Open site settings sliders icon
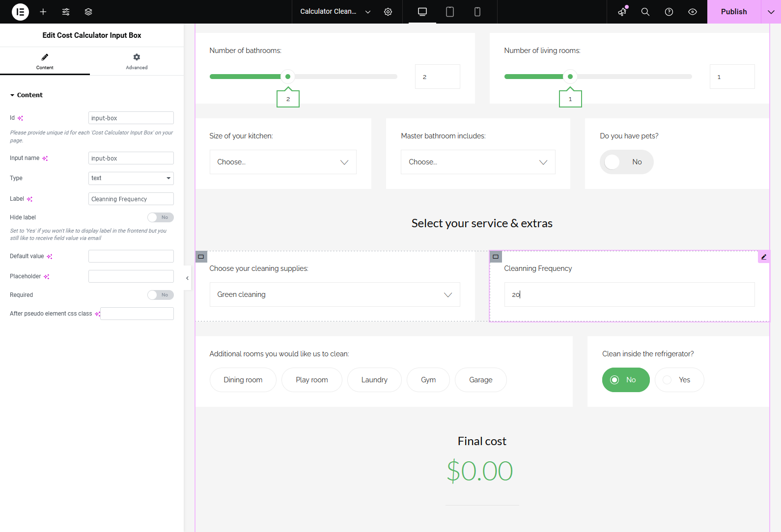The height and width of the screenshot is (532, 781). click(x=66, y=12)
